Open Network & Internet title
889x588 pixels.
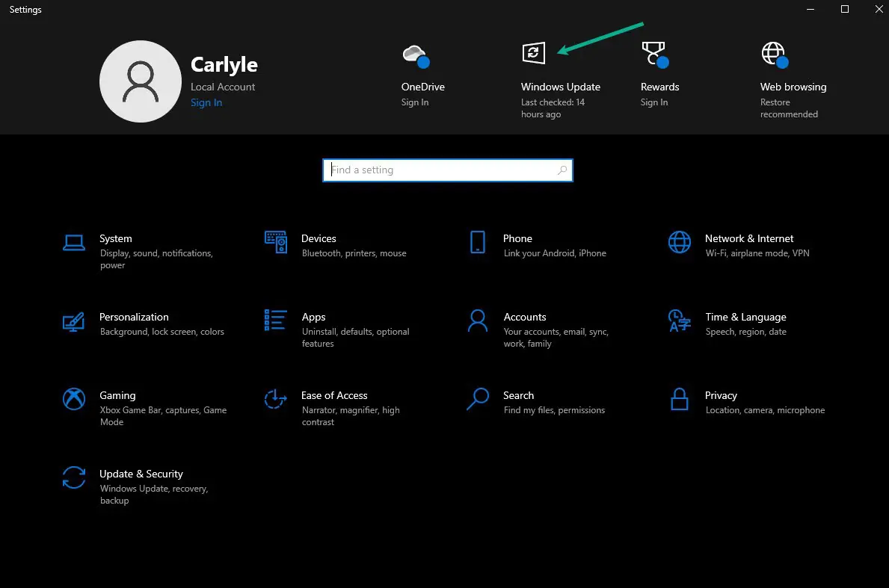(749, 238)
